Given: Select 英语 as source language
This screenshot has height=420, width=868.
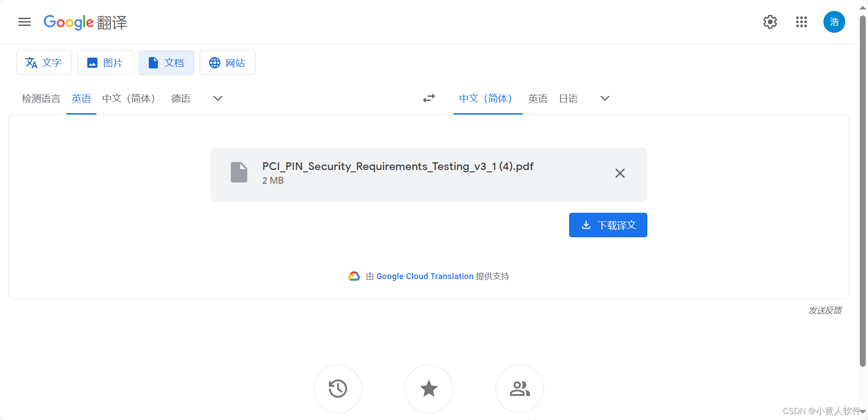Looking at the screenshot, I should click(x=81, y=99).
